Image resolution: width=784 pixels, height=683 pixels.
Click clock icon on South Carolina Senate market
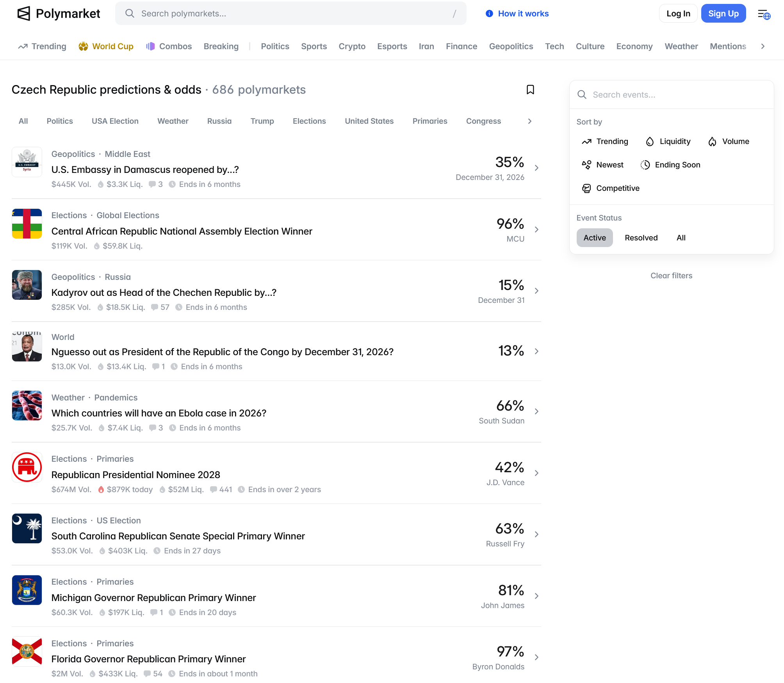point(157,551)
